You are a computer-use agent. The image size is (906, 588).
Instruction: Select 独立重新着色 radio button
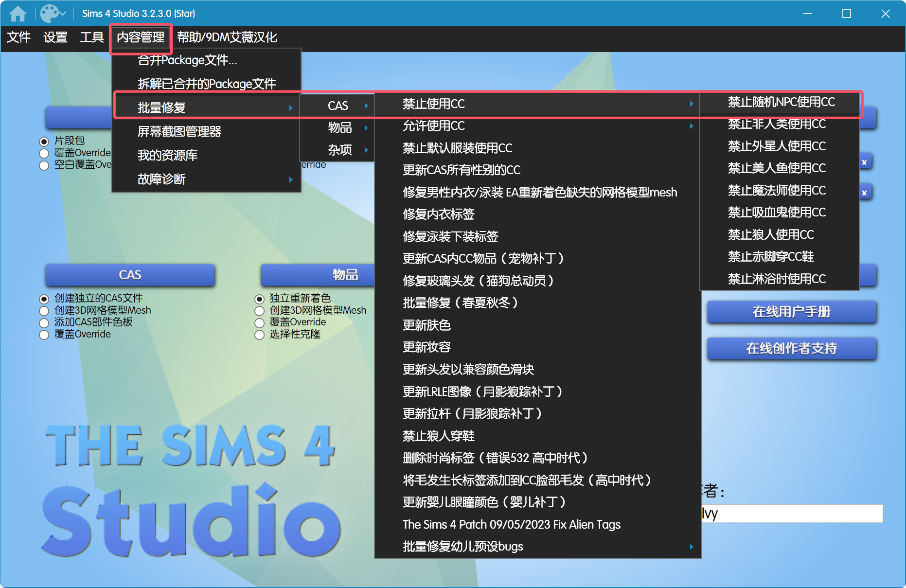260,299
